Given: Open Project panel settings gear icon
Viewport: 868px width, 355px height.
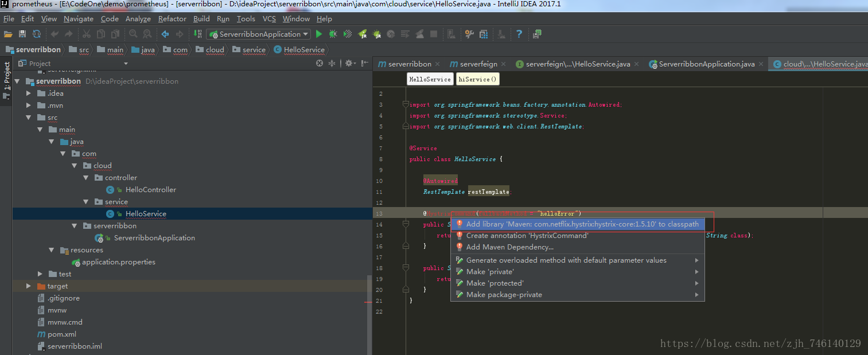Looking at the screenshot, I should tap(348, 64).
